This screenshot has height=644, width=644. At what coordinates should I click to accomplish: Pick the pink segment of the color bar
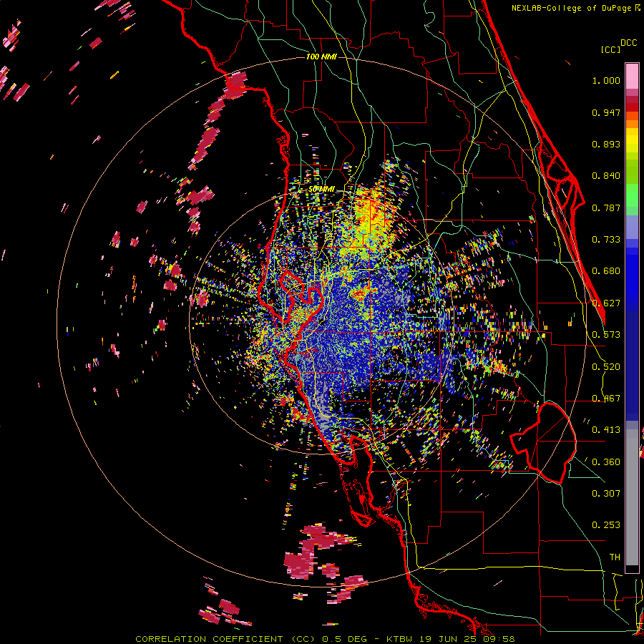click(632, 77)
